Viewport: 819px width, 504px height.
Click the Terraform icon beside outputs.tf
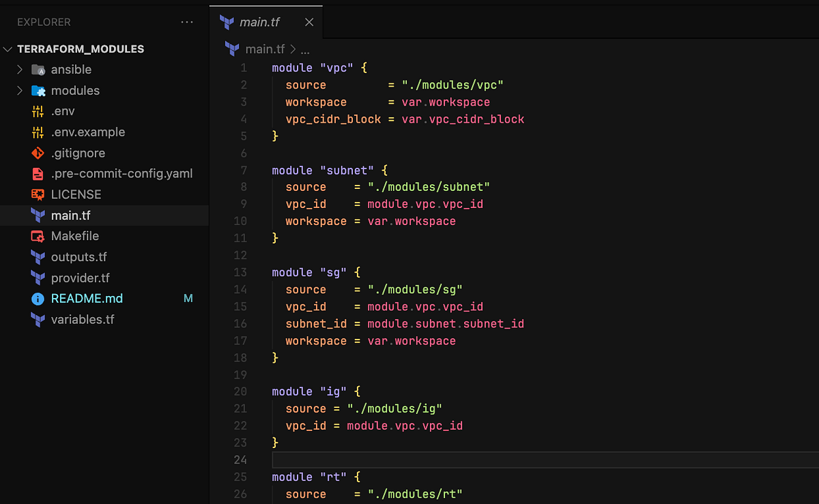click(x=38, y=256)
